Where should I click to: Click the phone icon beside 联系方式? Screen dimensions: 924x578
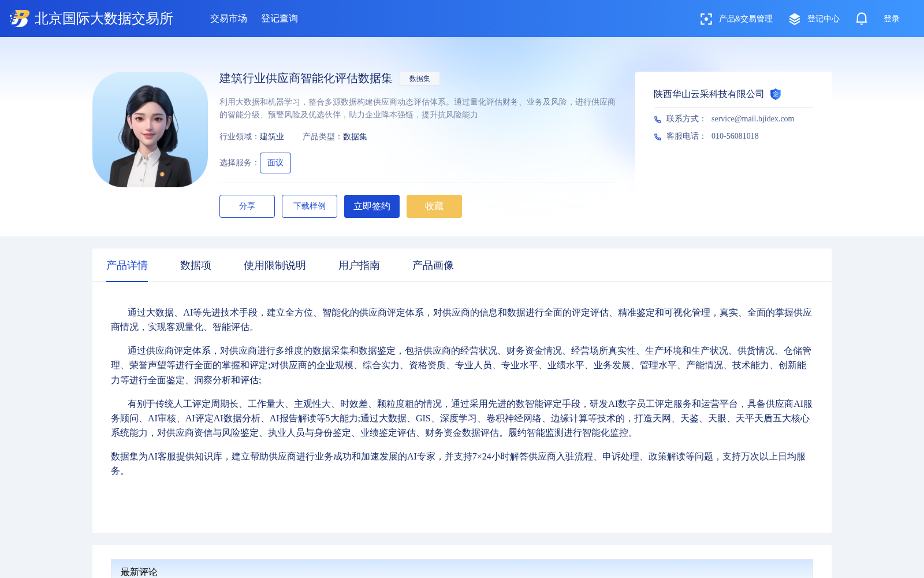[x=658, y=119]
